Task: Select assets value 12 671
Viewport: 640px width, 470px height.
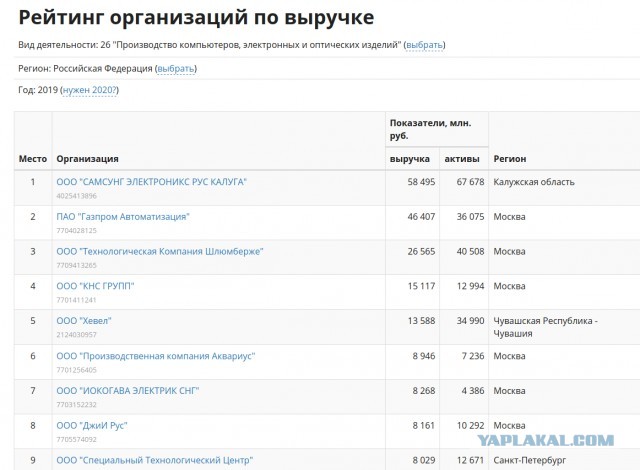Action: pyautogui.click(x=470, y=460)
